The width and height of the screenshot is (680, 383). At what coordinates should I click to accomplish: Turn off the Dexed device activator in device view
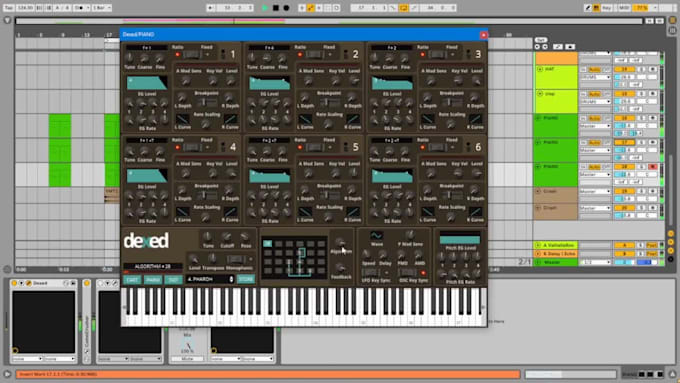click(14, 283)
